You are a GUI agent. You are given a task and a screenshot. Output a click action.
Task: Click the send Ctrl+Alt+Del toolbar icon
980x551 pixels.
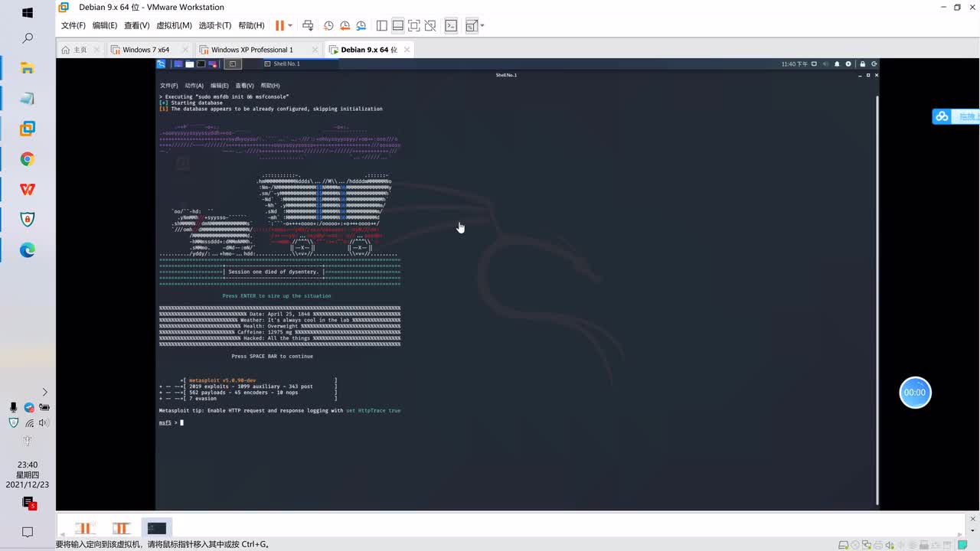pyautogui.click(x=308, y=25)
